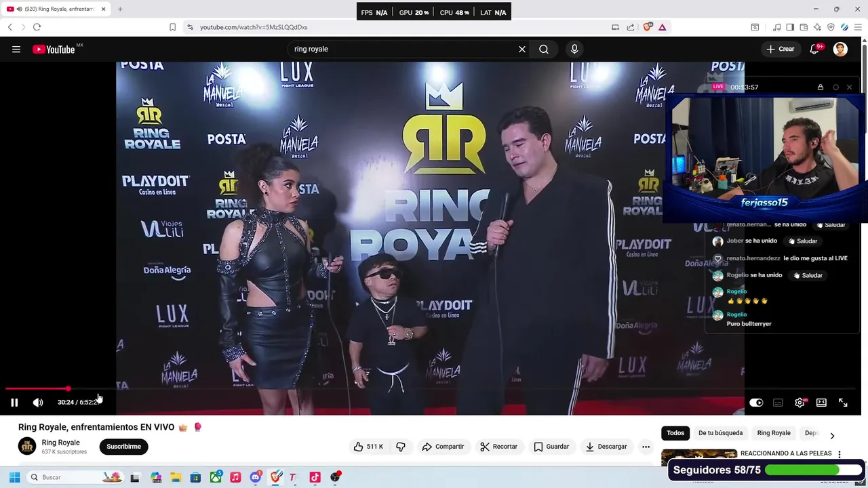Open the Windows Start menu
The height and width of the screenshot is (488, 868).
point(14,477)
